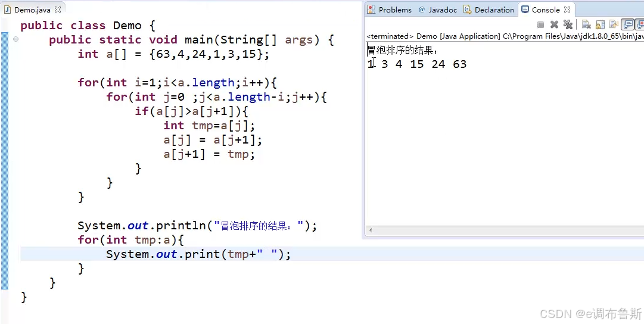Clear the console using the Clear Console icon
Screen dimensions: 644x324
click(586, 24)
